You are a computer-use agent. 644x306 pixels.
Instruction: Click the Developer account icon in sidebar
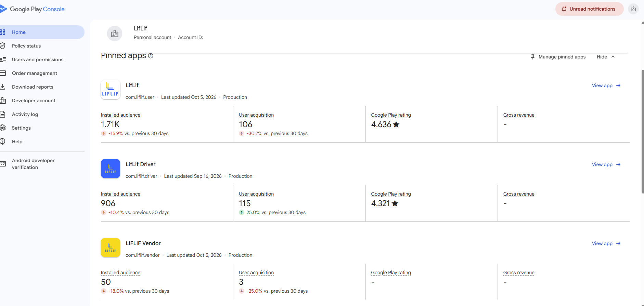coord(3,101)
